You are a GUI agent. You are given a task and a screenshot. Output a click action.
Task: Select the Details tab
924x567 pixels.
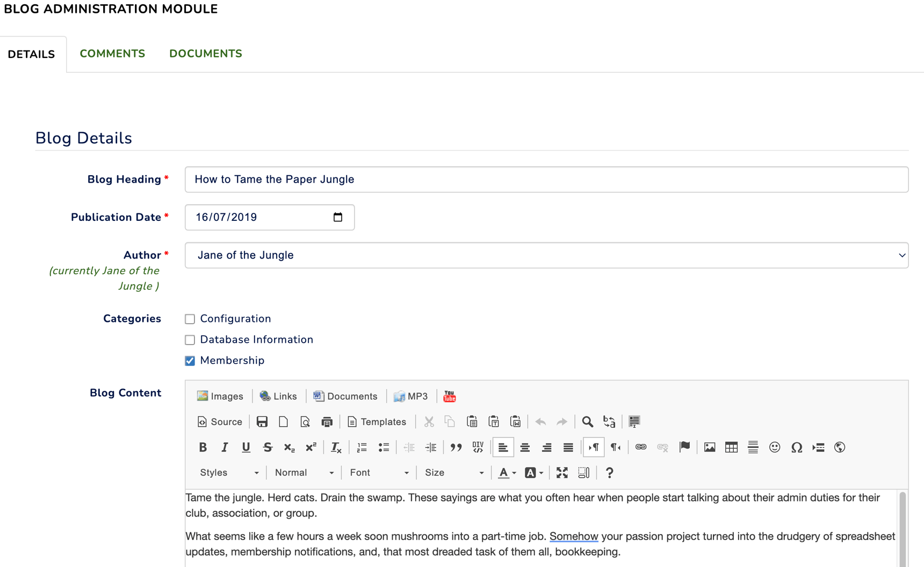click(x=31, y=54)
